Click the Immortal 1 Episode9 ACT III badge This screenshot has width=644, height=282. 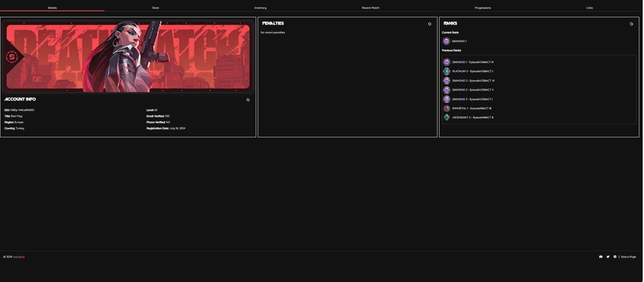(447, 108)
